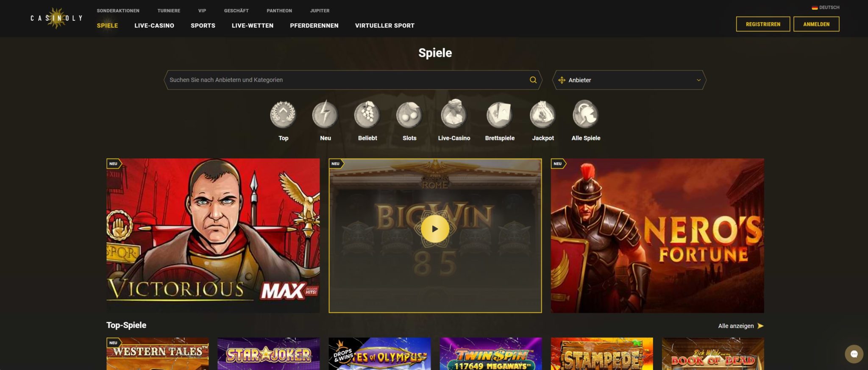Open the live chat bubble

[854, 354]
